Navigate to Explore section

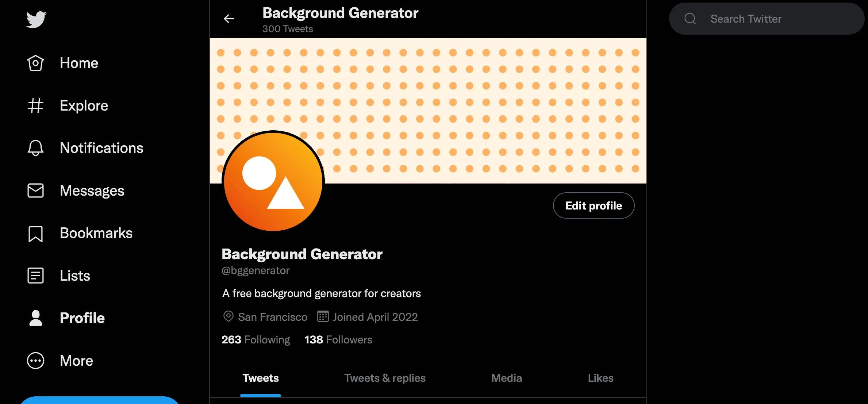[84, 104]
